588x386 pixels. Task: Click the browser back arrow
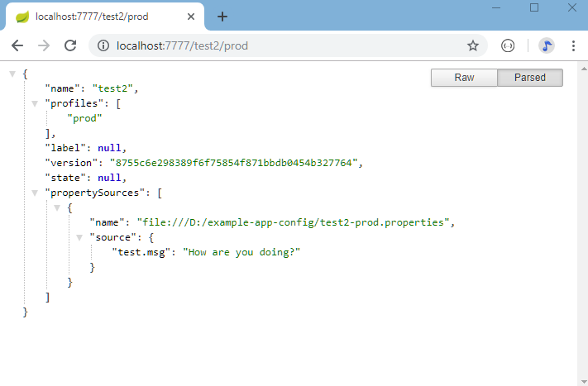tap(17, 46)
